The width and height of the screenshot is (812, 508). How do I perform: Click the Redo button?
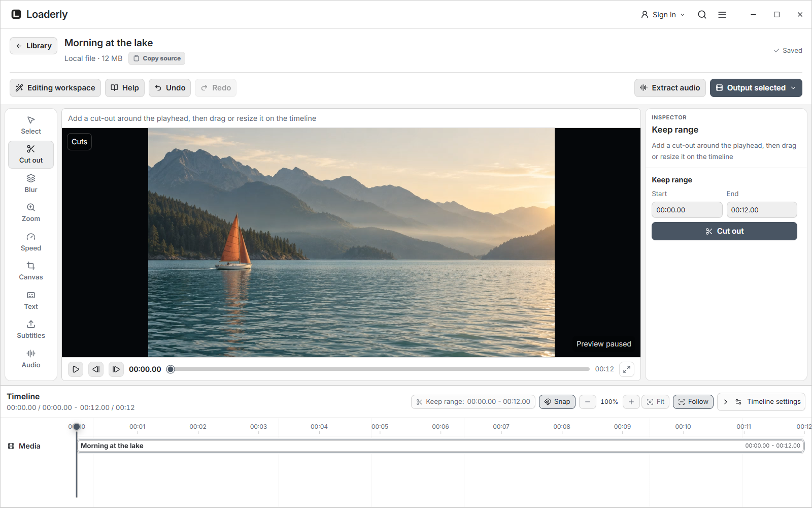[x=216, y=88]
